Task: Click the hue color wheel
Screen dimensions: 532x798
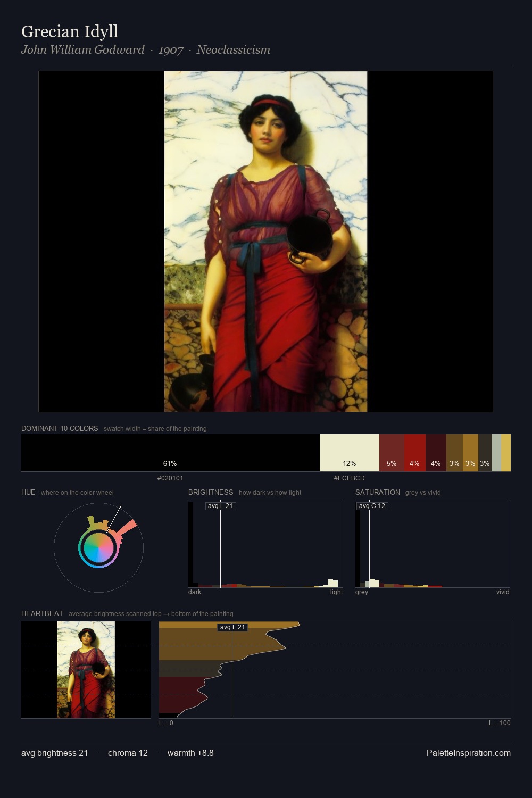Action: point(98,547)
